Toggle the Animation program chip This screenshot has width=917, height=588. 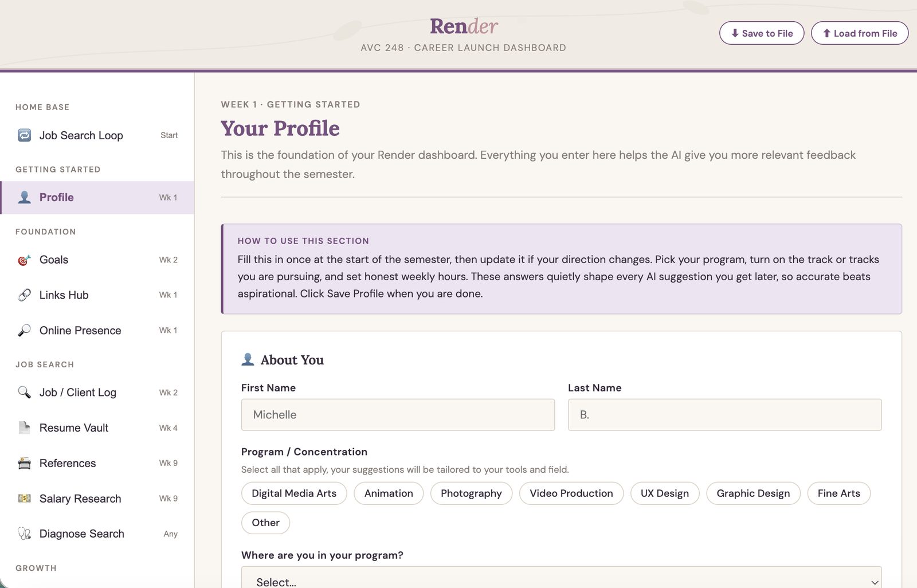[389, 493]
